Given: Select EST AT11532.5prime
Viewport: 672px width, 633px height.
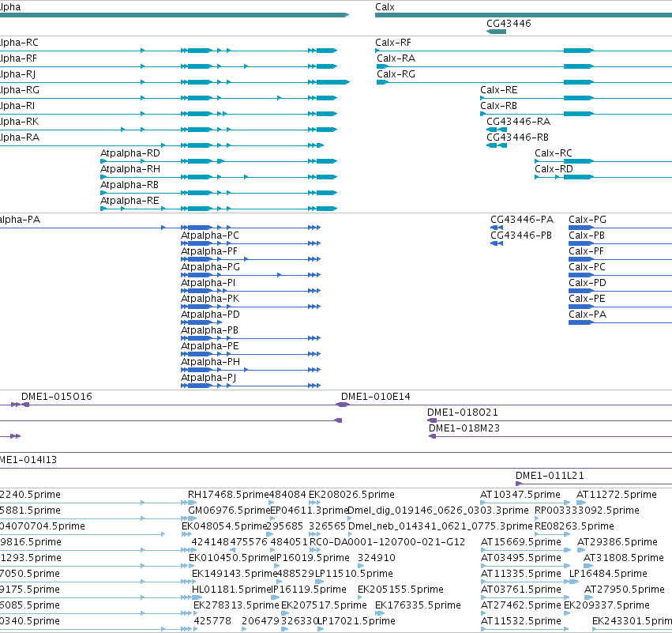Looking at the screenshot, I should pyautogui.click(x=525, y=630).
